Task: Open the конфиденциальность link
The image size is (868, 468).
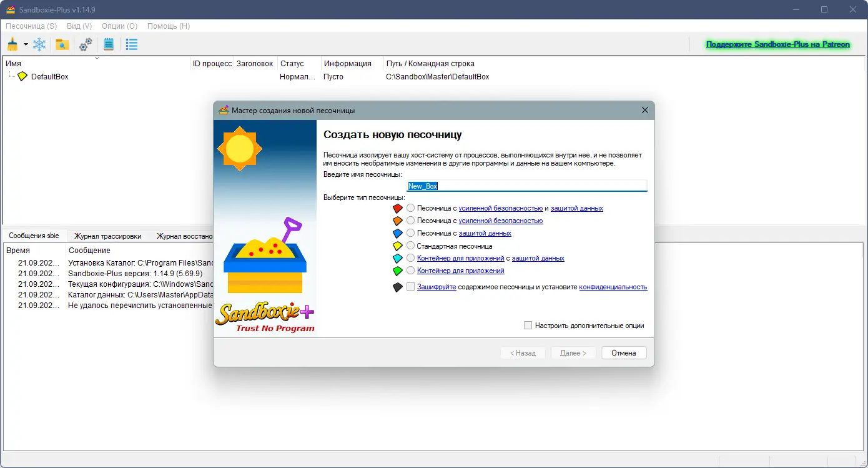Action: point(613,287)
